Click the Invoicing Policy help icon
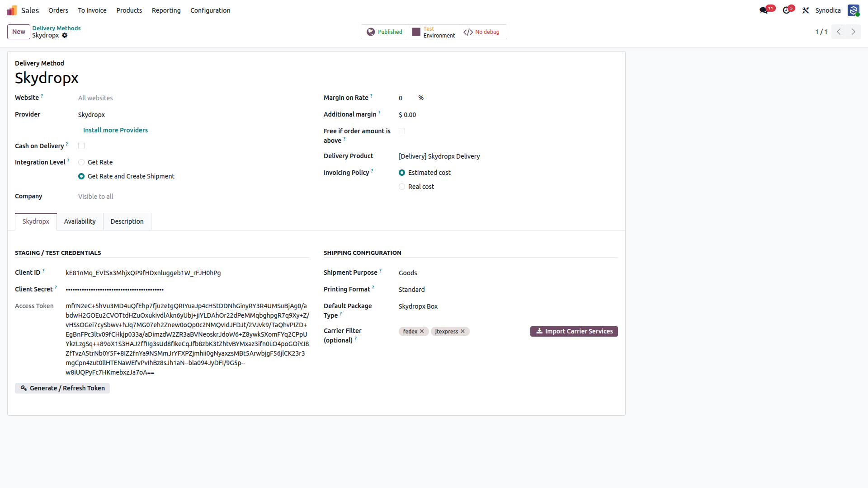The image size is (868, 488). 372,171
